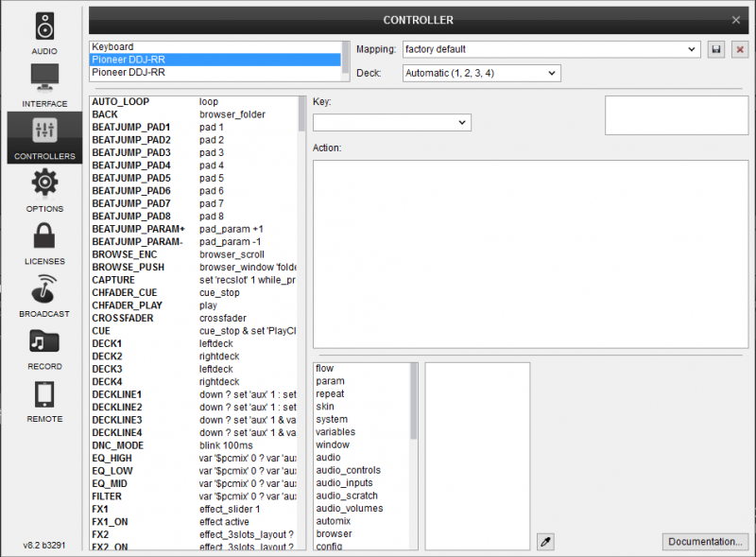Select the Controllers sidebar icon
The image size is (756, 557).
44,138
